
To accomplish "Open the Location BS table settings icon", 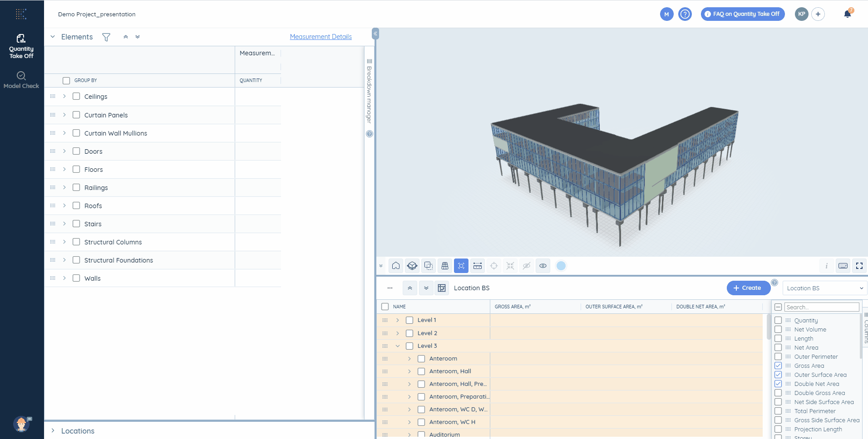I will click(442, 288).
